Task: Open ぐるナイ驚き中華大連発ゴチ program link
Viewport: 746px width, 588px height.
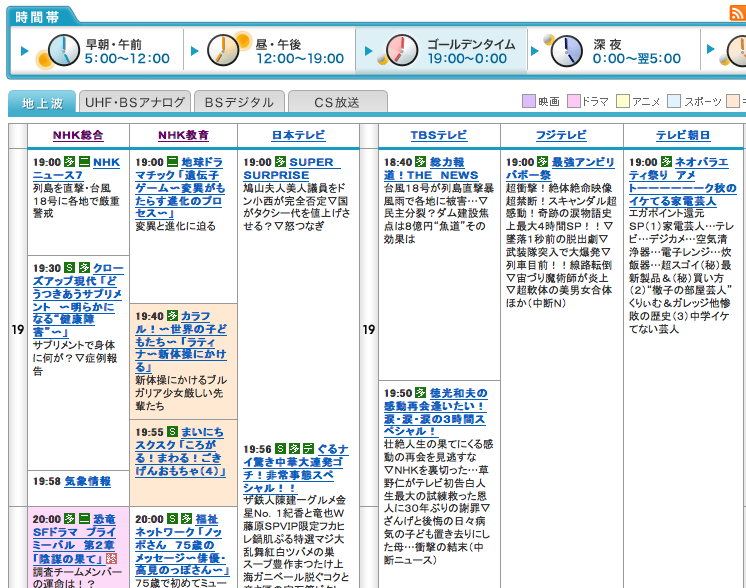Action: (x=295, y=468)
